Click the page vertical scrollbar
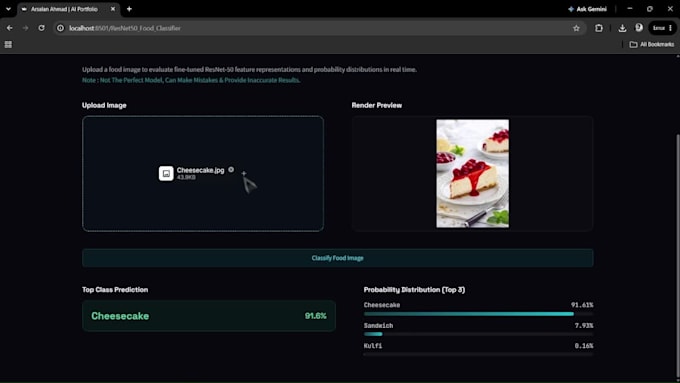Screen dimensions: 680x383 pos(677,256)
